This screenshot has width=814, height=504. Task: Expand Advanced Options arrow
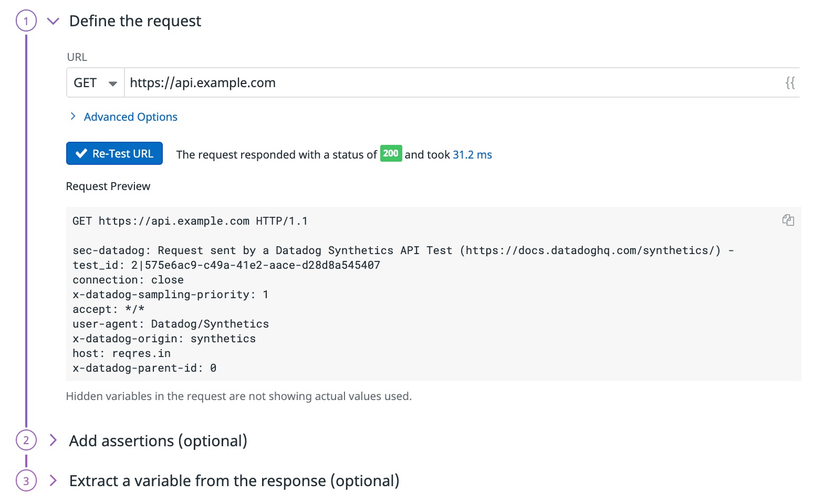[x=73, y=116]
